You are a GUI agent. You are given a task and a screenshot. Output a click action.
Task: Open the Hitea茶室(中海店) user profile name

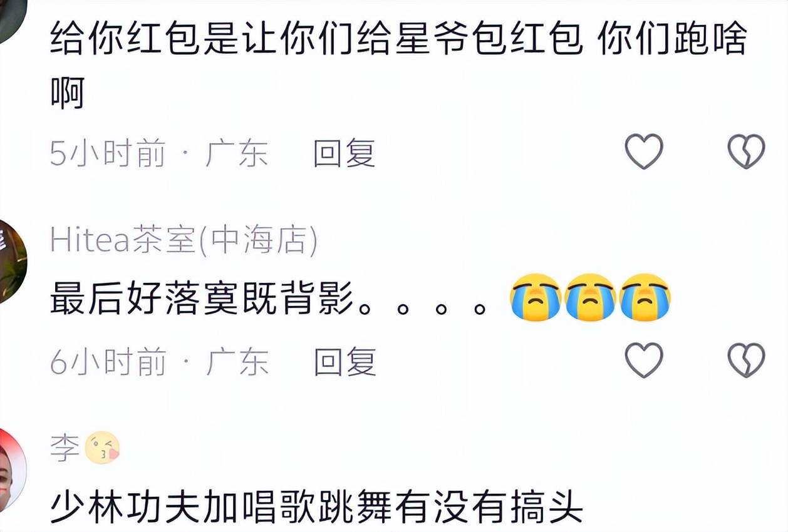184,240
